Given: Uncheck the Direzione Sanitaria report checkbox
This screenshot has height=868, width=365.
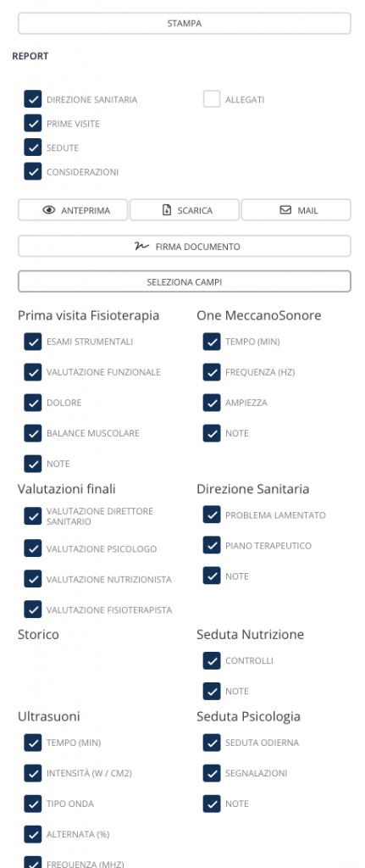Looking at the screenshot, I should [x=33, y=100].
